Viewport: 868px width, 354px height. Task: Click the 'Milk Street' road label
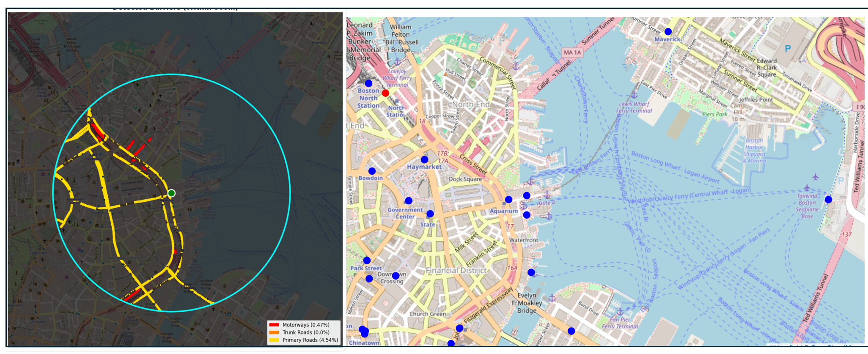(466, 242)
